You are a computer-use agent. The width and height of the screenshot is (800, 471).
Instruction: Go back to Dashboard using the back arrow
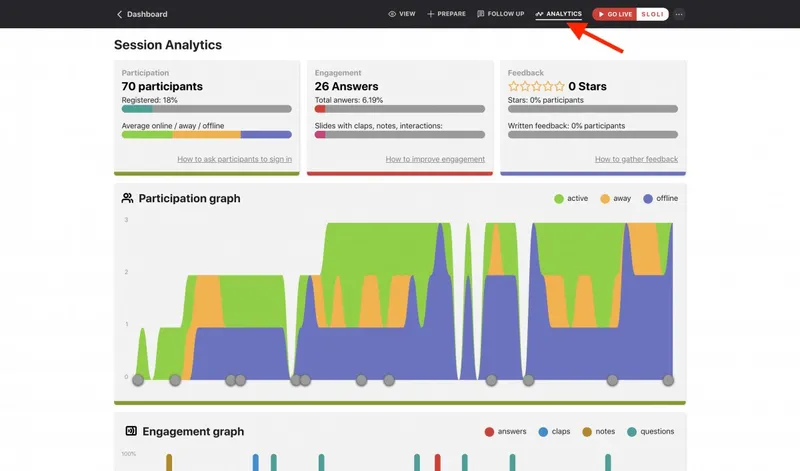(119, 14)
